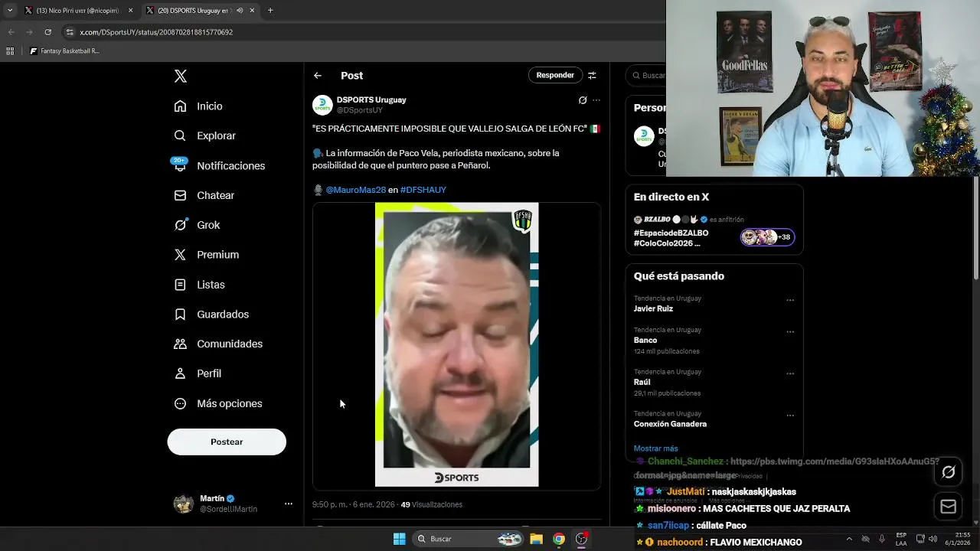Click browser back arrow
980x551 pixels.
[x=11, y=32]
